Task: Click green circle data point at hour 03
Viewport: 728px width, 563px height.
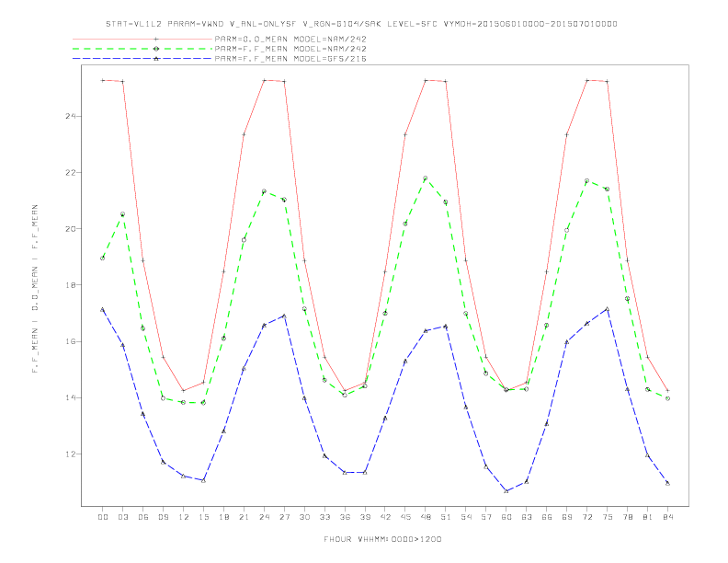Action: click(122, 214)
